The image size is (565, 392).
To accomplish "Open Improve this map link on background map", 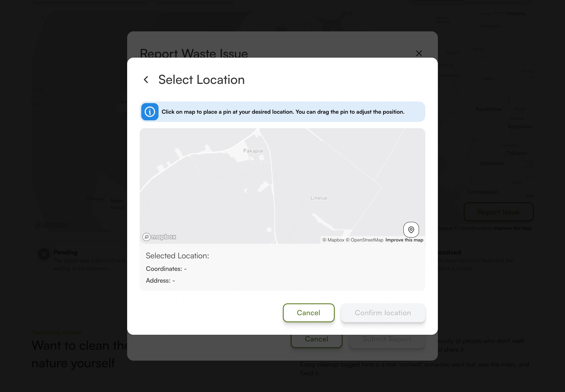I will click(513, 228).
